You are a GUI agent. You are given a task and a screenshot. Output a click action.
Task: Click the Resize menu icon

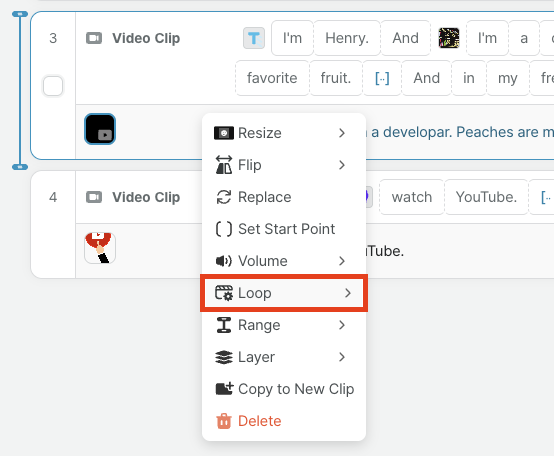point(224,133)
